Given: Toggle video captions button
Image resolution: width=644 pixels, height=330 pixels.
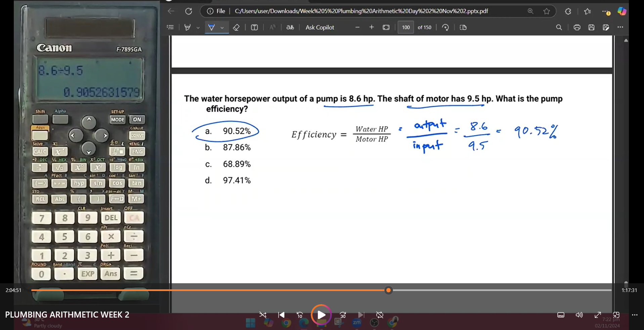Looking at the screenshot, I should point(561,315).
